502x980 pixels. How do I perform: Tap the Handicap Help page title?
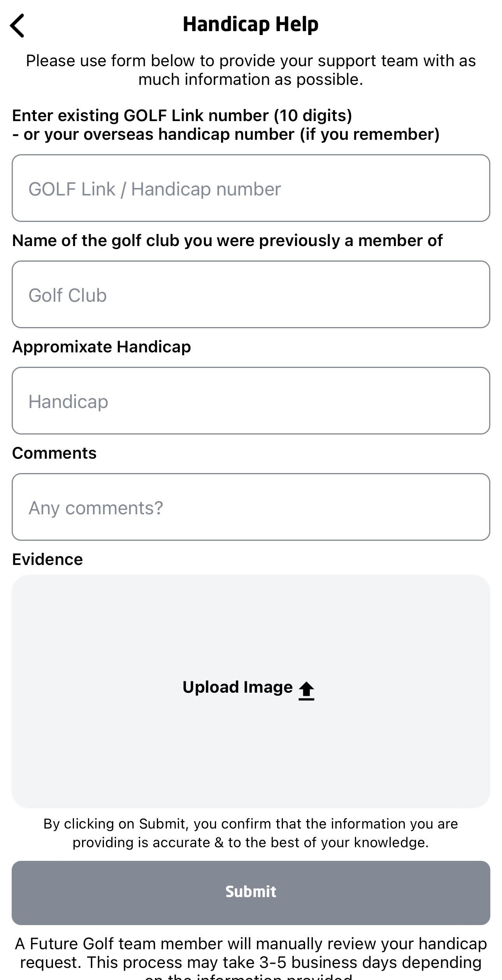click(251, 24)
